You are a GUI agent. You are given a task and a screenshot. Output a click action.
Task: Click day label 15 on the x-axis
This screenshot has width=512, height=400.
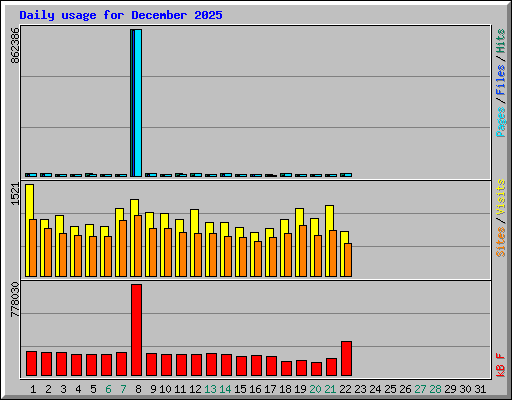(240, 389)
